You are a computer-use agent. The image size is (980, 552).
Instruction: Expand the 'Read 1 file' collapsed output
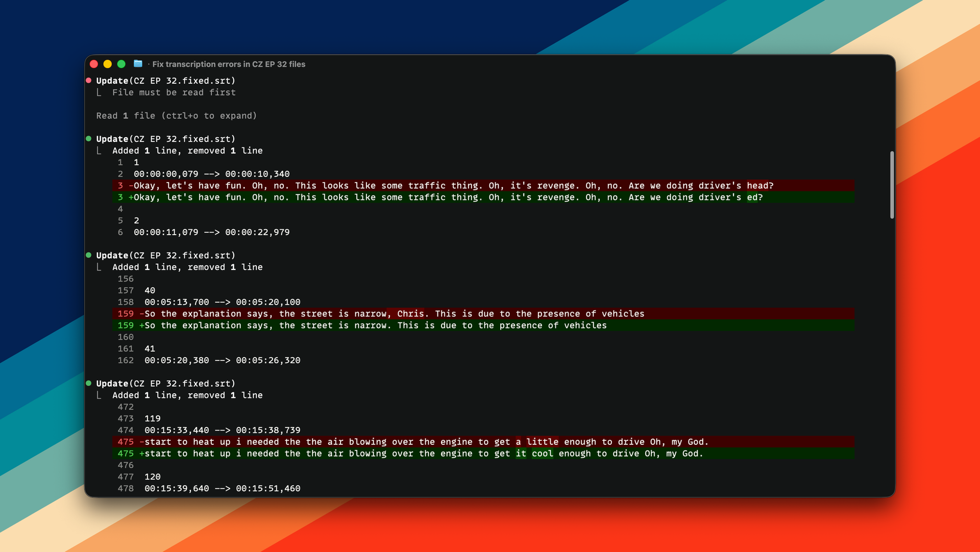(x=176, y=116)
